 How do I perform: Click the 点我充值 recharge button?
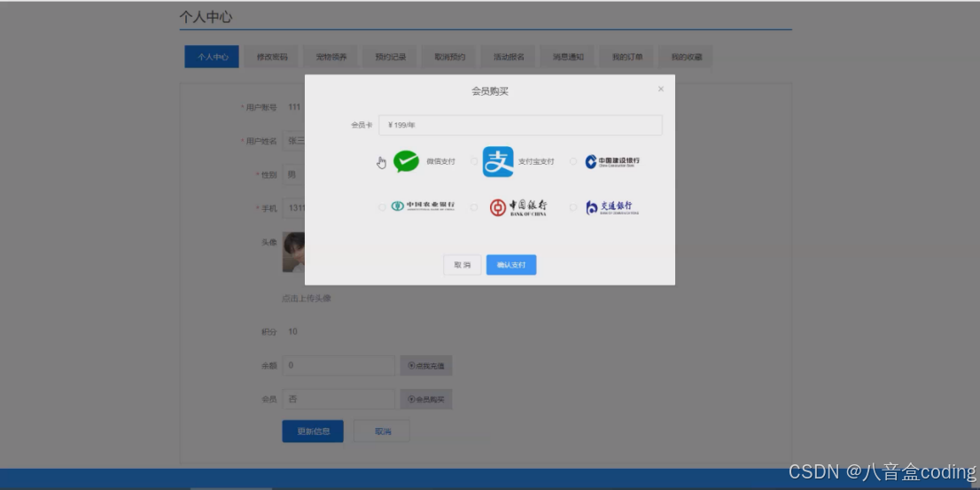pyautogui.click(x=426, y=366)
